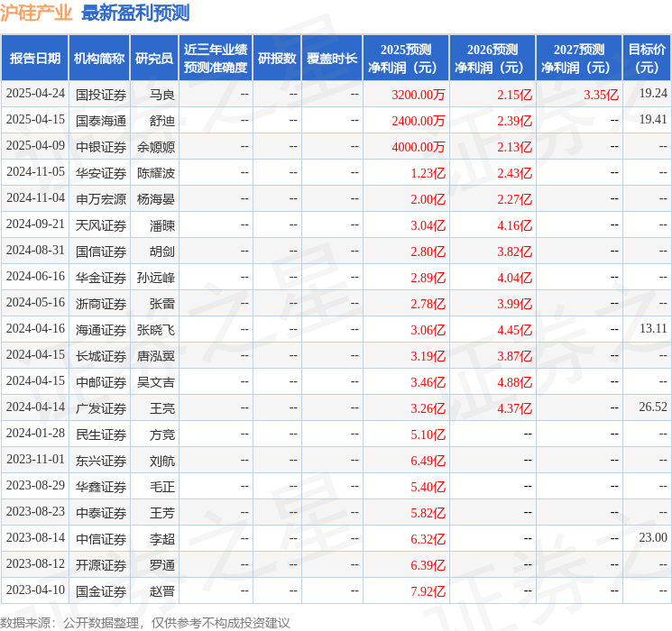Click the 沪硅产业 title text
Image resolution: width=672 pixels, height=631 pixels.
coord(36,13)
